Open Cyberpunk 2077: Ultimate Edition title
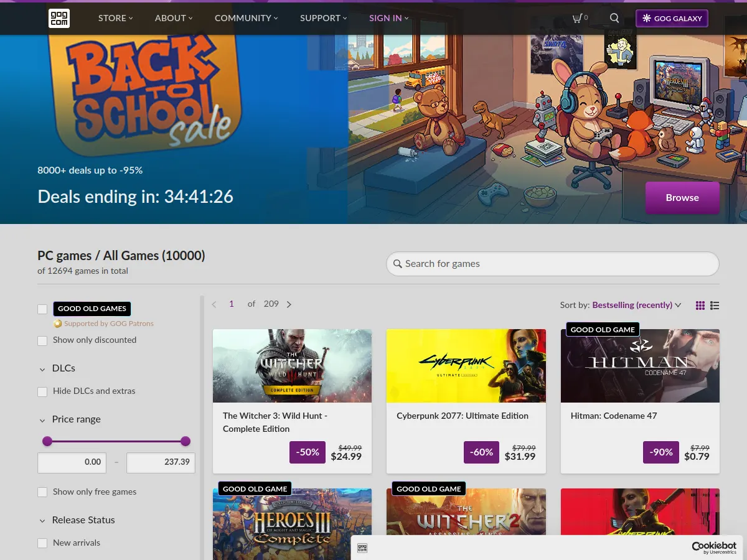The image size is (747, 560). pos(463,416)
